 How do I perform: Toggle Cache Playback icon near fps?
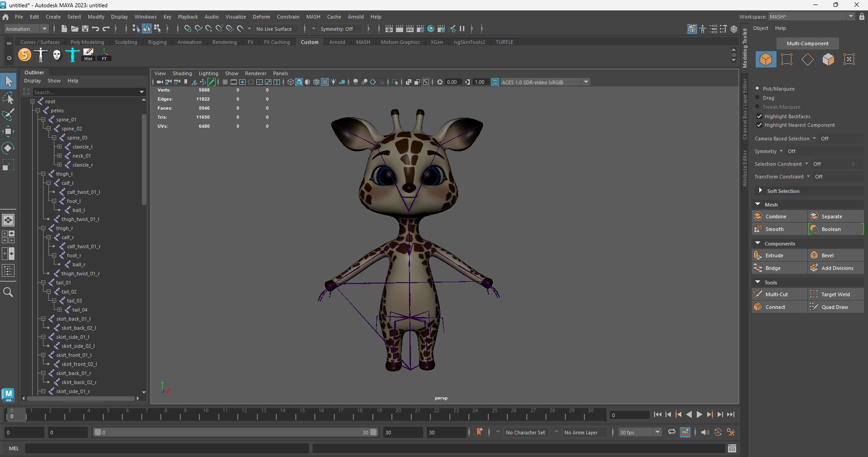pyautogui.click(x=685, y=432)
